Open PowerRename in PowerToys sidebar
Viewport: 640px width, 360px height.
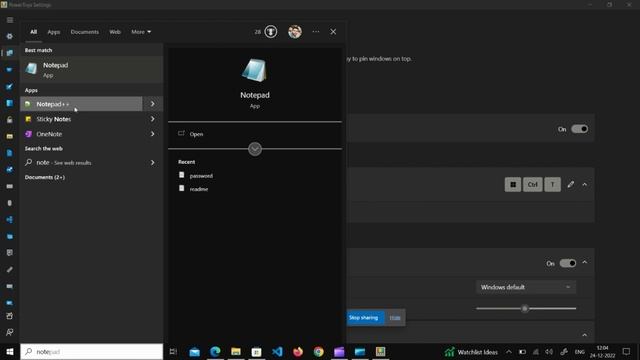pos(10,220)
